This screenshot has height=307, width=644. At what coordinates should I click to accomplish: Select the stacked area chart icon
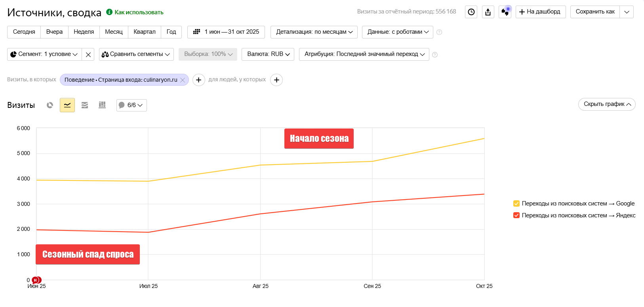(x=85, y=105)
